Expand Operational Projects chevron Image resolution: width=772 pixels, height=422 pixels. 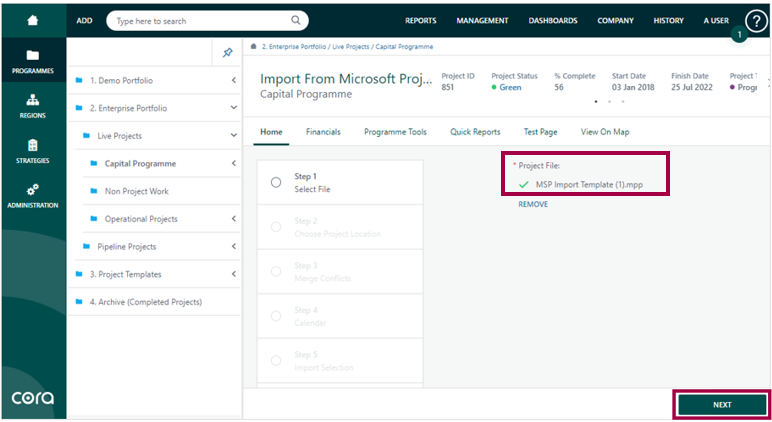click(234, 218)
